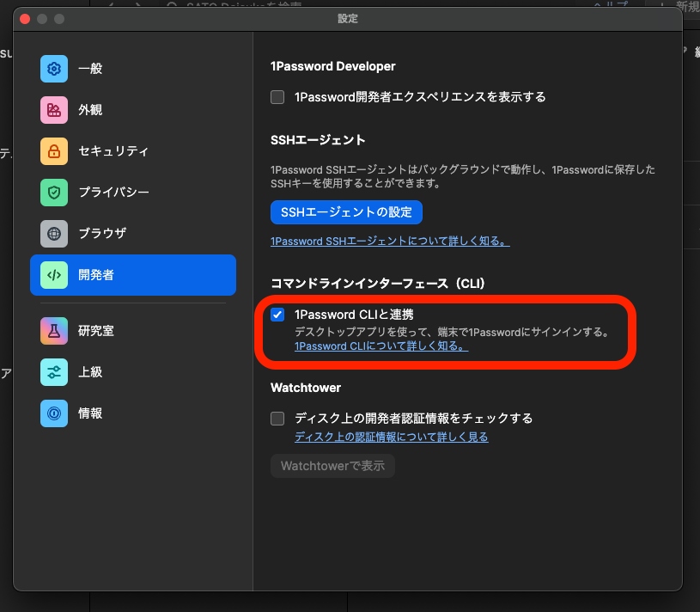Select the プライバシー section
700x612 pixels.
tap(133, 193)
